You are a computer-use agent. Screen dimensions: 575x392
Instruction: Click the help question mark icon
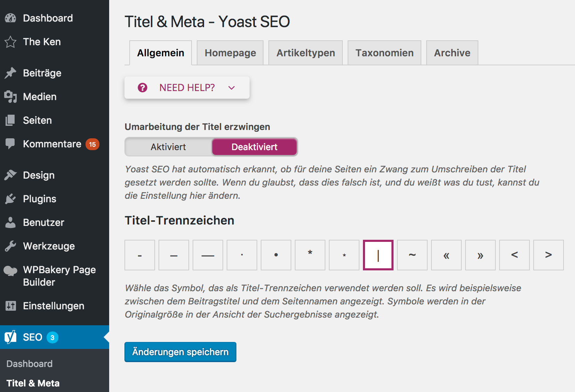point(143,88)
